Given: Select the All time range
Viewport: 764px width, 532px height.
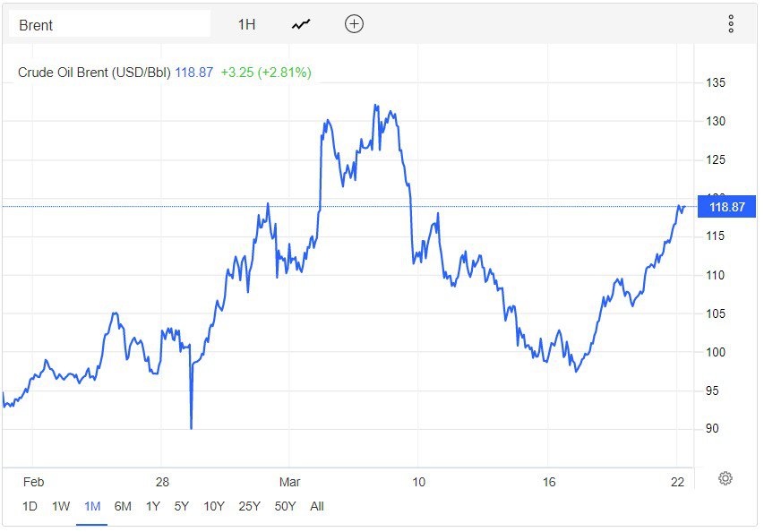Looking at the screenshot, I should point(316,506).
